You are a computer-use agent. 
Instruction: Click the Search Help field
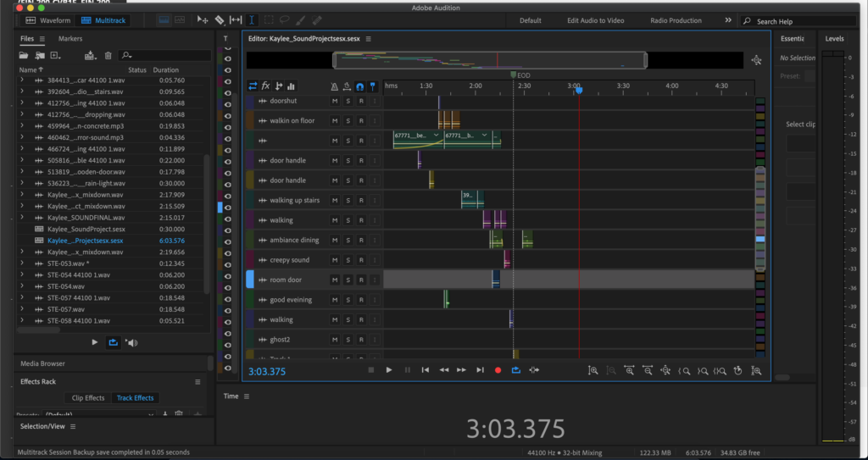pos(774,21)
